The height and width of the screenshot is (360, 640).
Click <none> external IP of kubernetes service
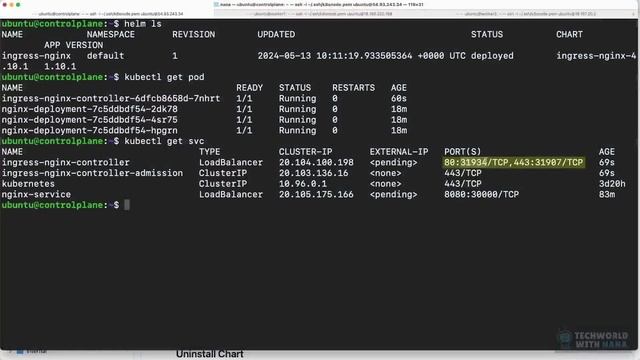[385, 184]
